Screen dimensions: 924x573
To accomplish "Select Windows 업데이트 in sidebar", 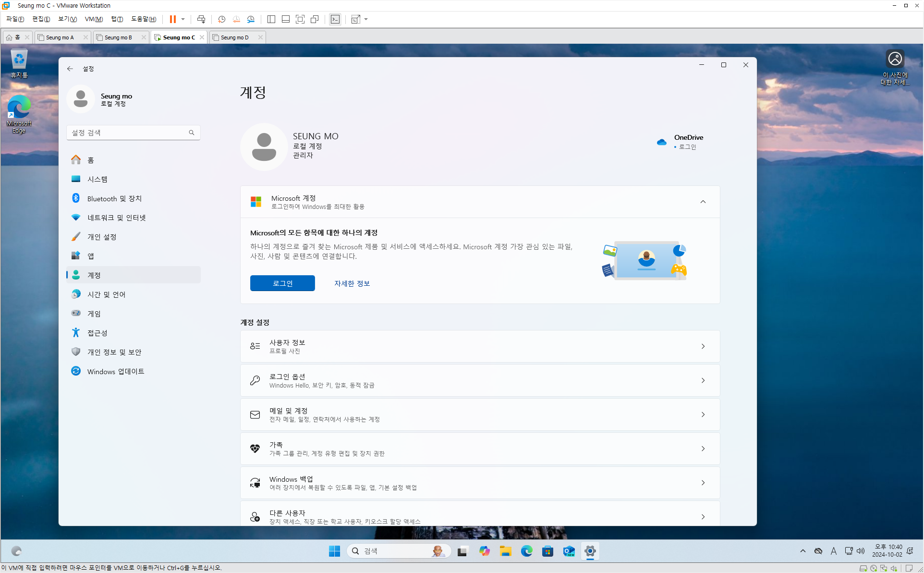I will pyautogui.click(x=116, y=371).
